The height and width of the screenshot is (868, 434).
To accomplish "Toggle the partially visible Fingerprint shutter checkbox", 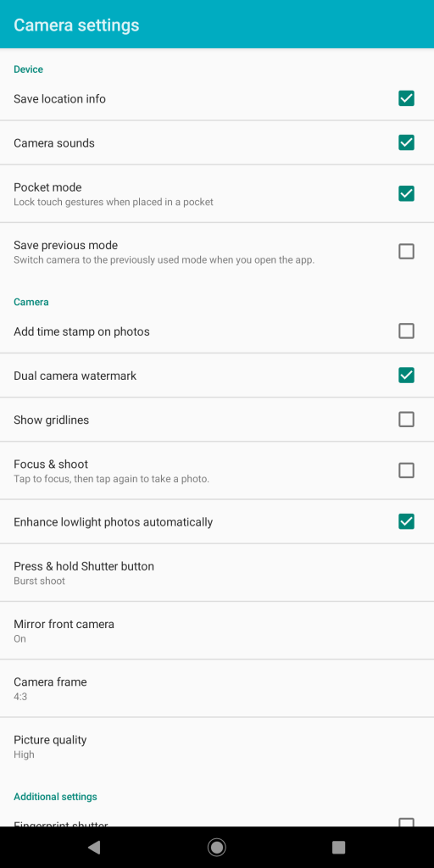I will point(406,822).
